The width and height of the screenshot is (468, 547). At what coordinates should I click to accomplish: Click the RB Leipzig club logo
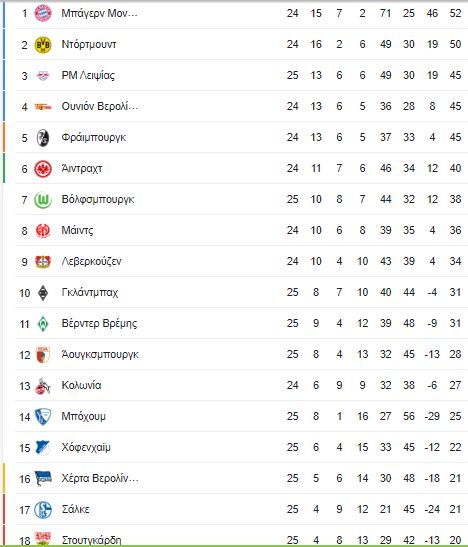coord(43,76)
